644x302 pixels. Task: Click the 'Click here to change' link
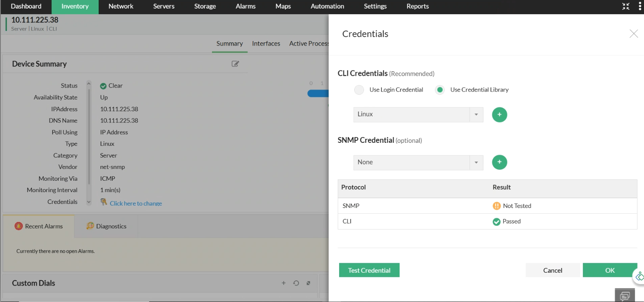tap(136, 204)
